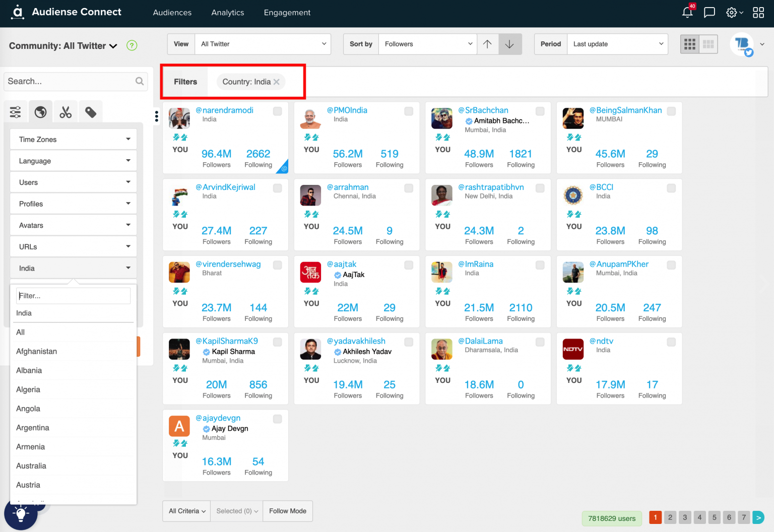Switch to the compact grid view toggle
Image resolution: width=774 pixels, height=532 pixels.
708,44
